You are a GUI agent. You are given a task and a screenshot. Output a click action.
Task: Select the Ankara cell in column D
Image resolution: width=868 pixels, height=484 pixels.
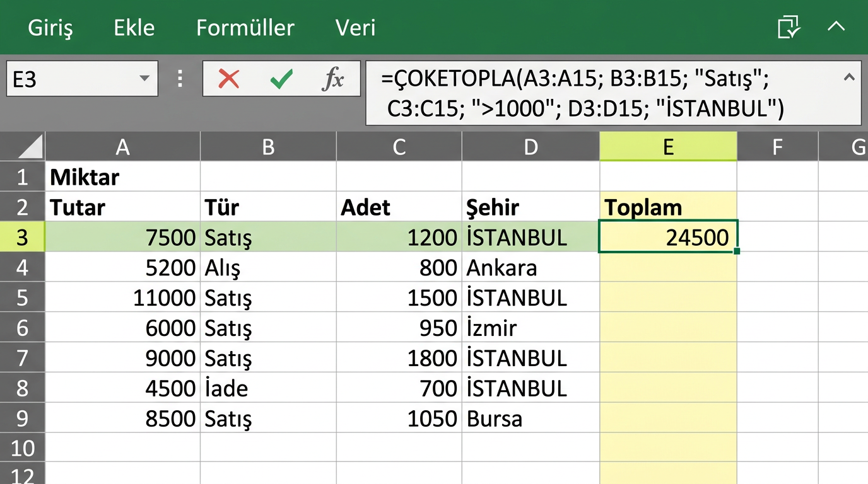tap(530, 267)
